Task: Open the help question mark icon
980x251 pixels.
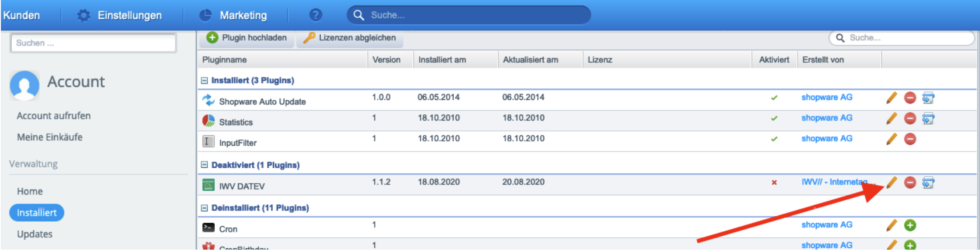Action: click(x=315, y=15)
